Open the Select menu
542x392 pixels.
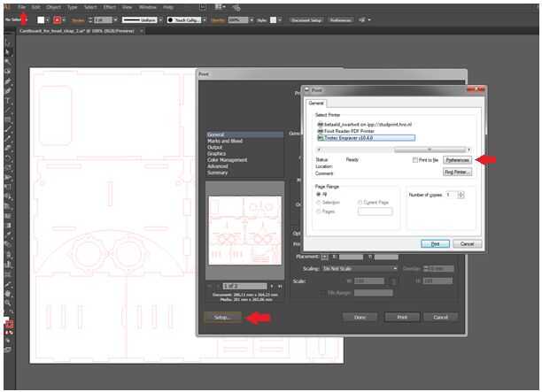(90, 7)
